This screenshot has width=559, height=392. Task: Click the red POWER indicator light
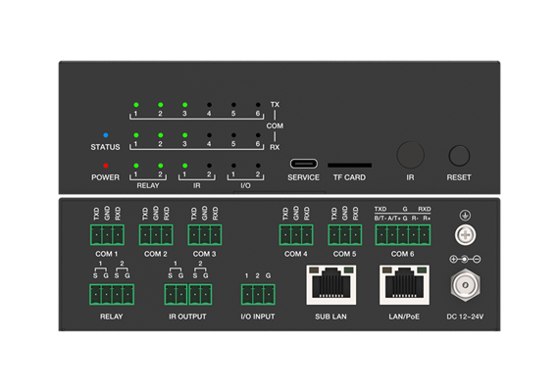[106, 166]
